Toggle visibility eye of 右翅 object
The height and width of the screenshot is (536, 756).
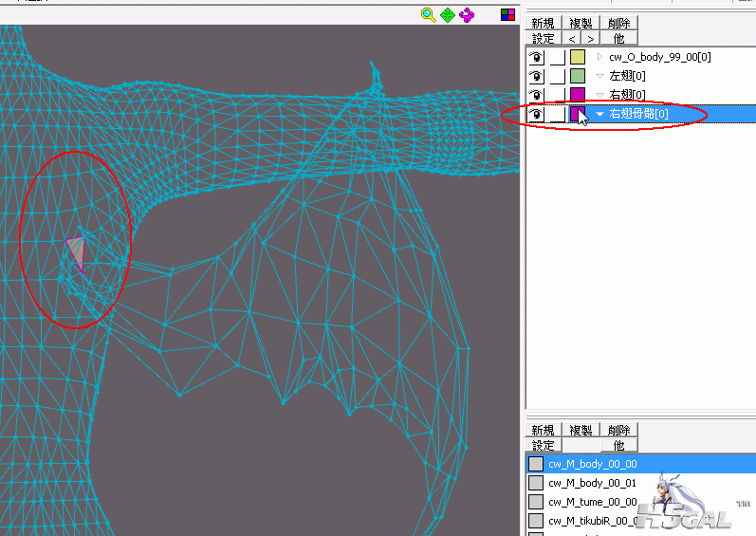536,95
